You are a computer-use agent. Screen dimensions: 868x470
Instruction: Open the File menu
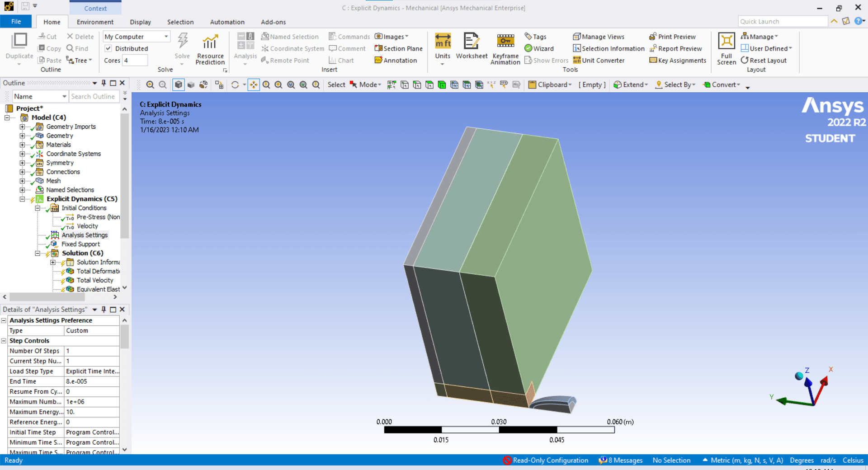16,22
